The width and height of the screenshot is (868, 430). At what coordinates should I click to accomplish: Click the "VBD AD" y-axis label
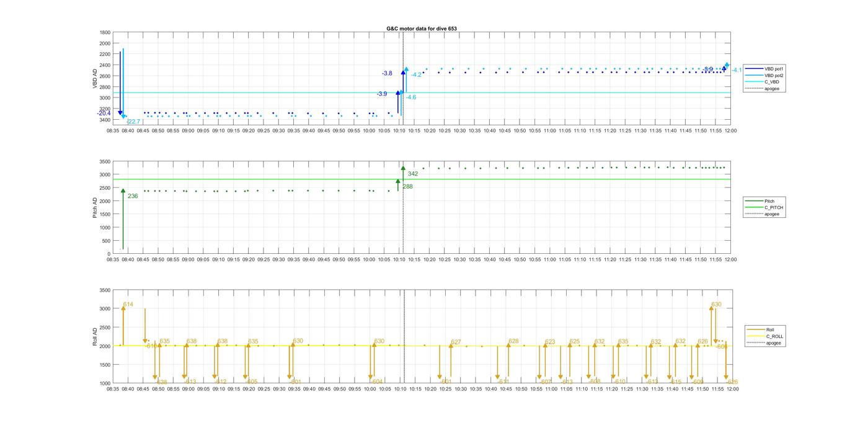pos(95,78)
